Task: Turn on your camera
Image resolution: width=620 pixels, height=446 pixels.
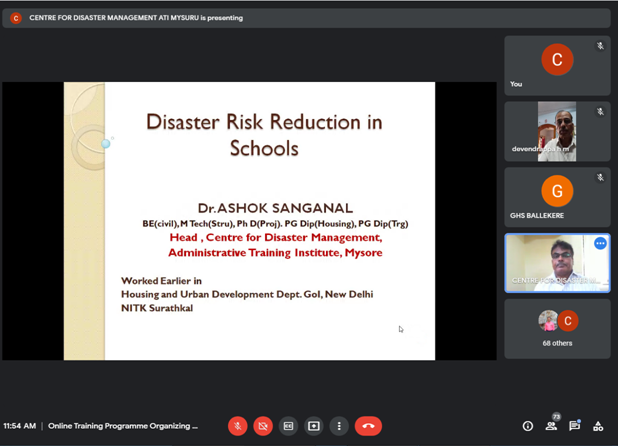Action: point(263,426)
